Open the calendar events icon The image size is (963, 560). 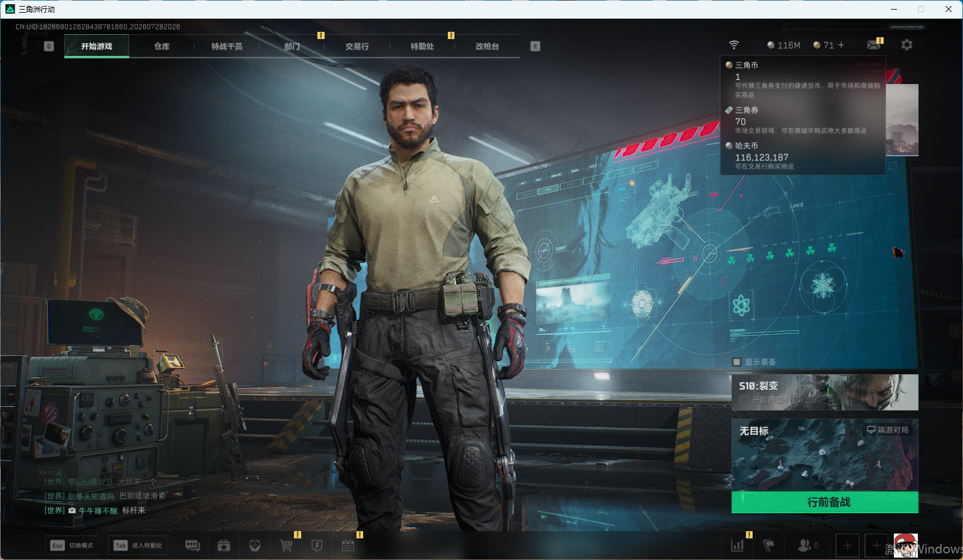(x=348, y=546)
